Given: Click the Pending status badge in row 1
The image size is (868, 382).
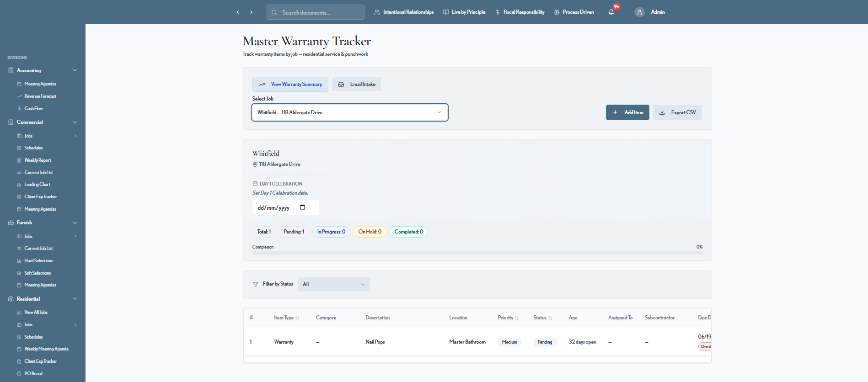Looking at the screenshot, I should coord(545,342).
